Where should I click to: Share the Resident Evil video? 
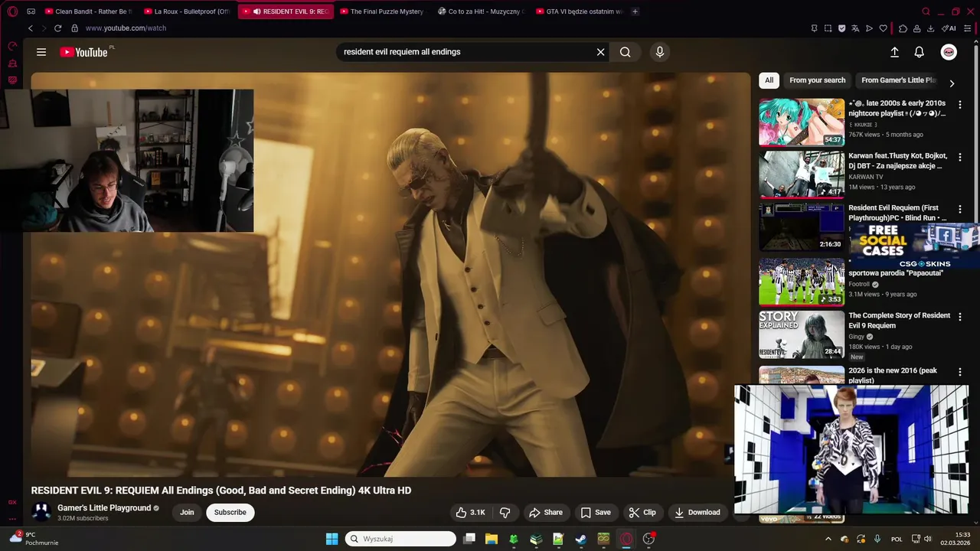click(546, 513)
